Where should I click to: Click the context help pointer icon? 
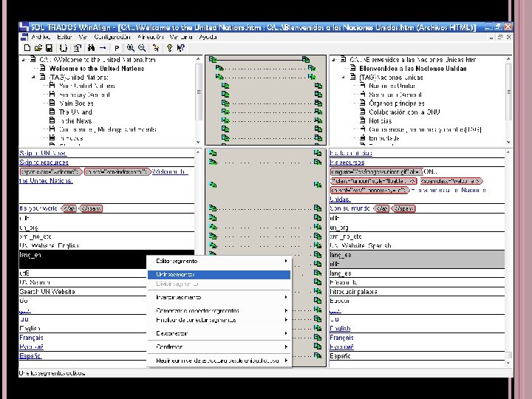(x=180, y=48)
